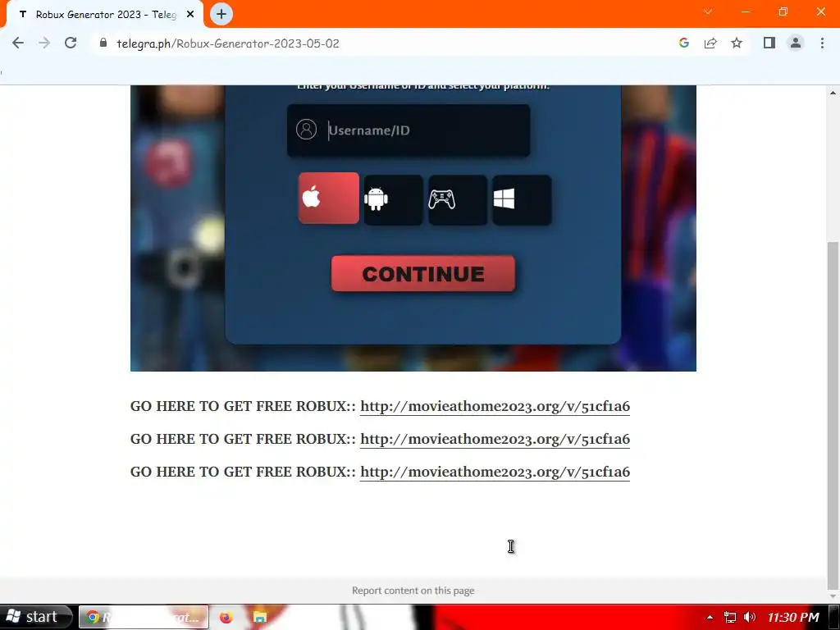Viewport: 840px width, 630px height.
Task: Select the Android platform button
Action: pos(393,200)
